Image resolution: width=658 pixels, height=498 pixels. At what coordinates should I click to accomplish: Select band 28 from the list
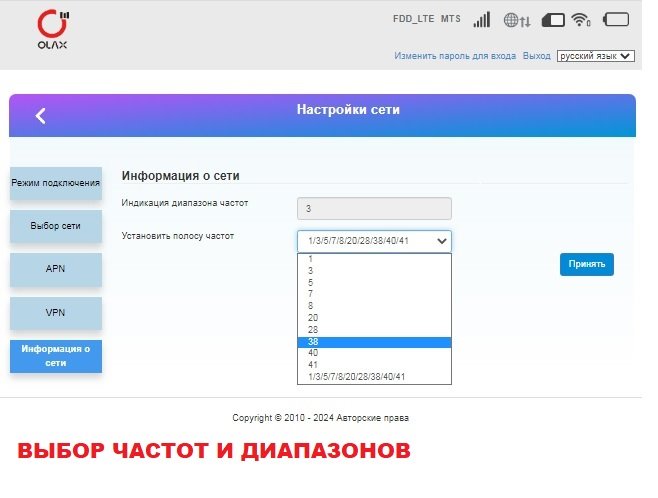(374, 330)
